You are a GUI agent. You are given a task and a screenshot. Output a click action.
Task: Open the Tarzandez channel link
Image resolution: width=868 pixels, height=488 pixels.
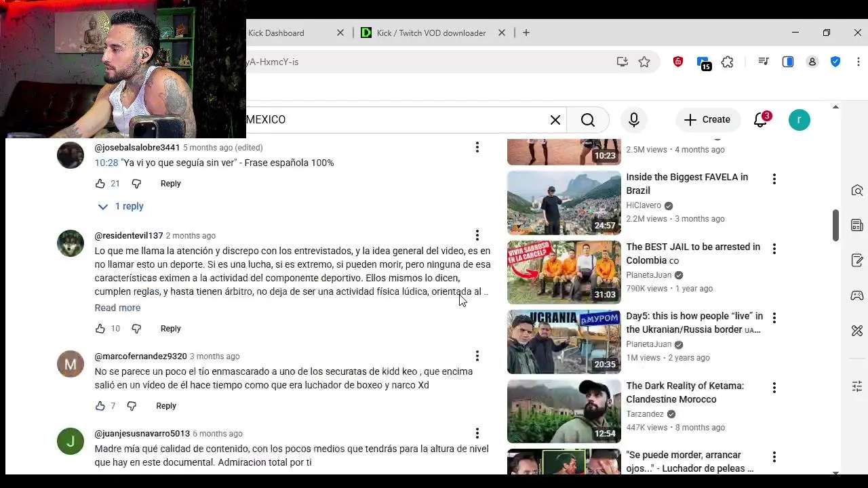pyautogui.click(x=645, y=414)
